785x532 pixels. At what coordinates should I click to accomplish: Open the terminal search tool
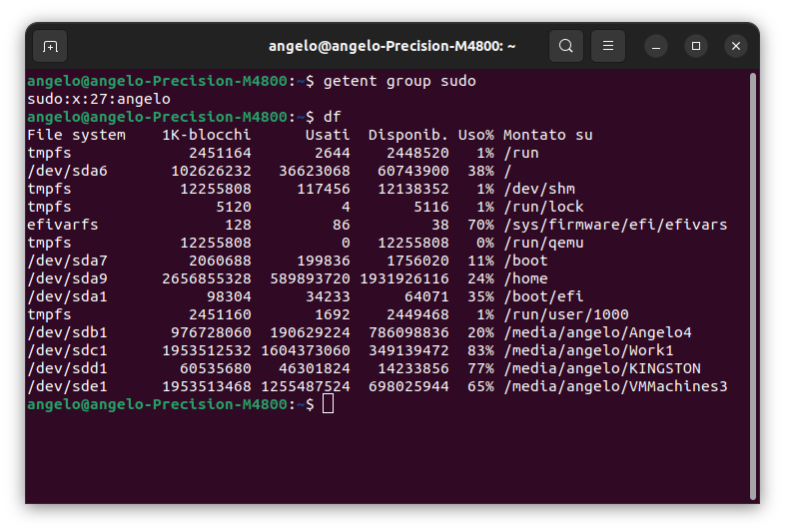(x=565, y=46)
